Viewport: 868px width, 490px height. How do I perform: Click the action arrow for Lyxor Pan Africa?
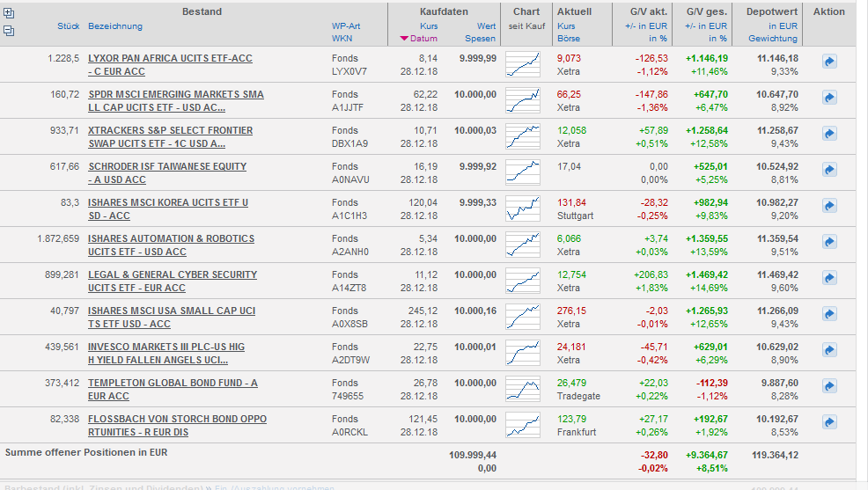(x=829, y=62)
